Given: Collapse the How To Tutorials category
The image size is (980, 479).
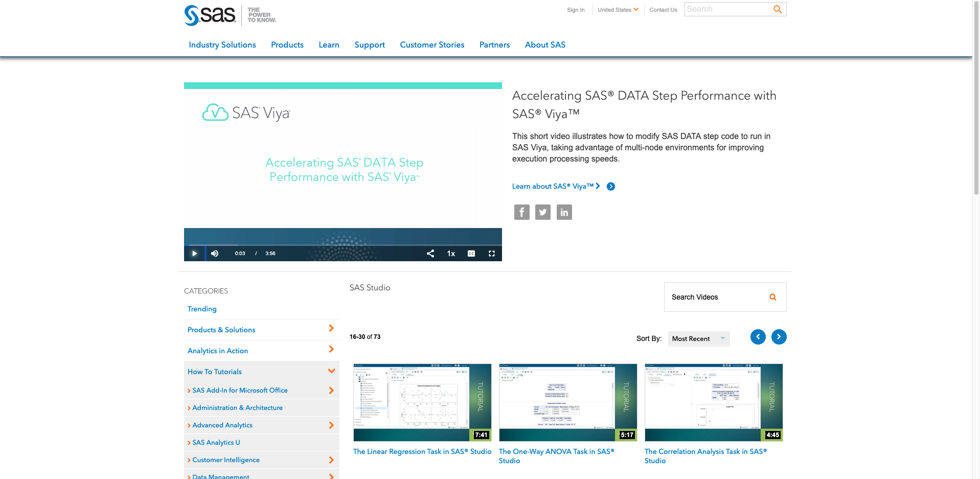Looking at the screenshot, I should pyautogui.click(x=331, y=371).
